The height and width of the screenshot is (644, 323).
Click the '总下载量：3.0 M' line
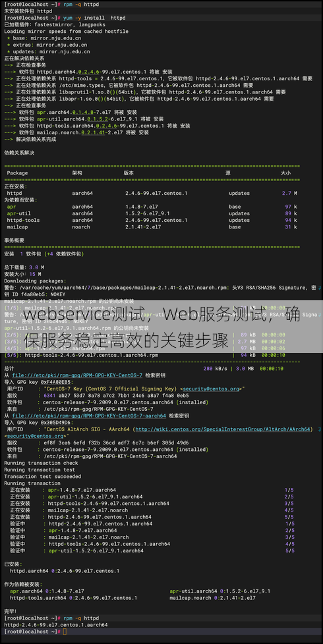[24, 267]
